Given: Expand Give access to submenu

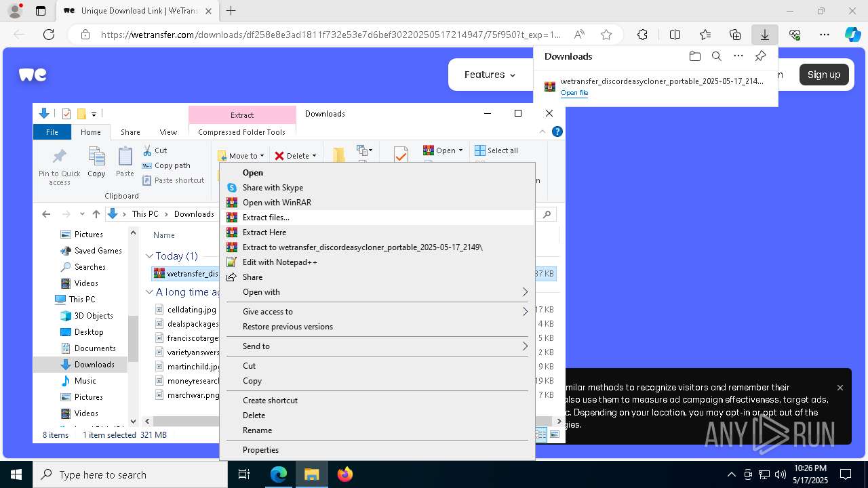Looking at the screenshot, I should tap(377, 312).
